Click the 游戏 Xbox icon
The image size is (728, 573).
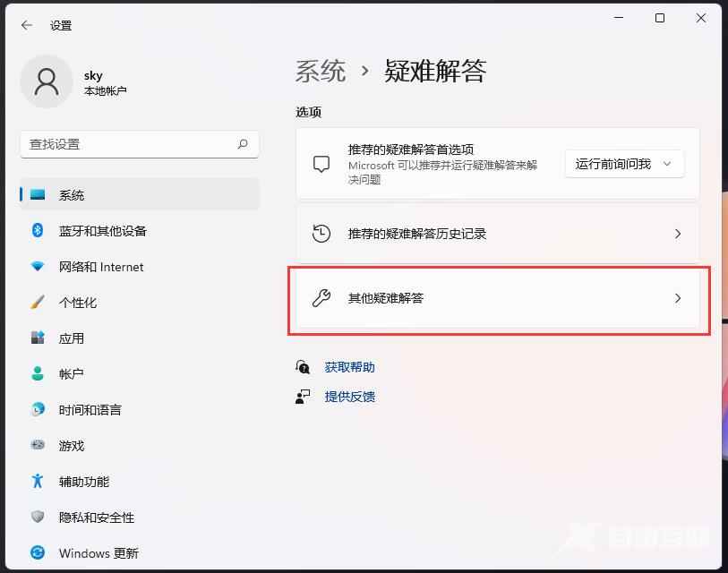pyautogui.click(x=37, y=446)
